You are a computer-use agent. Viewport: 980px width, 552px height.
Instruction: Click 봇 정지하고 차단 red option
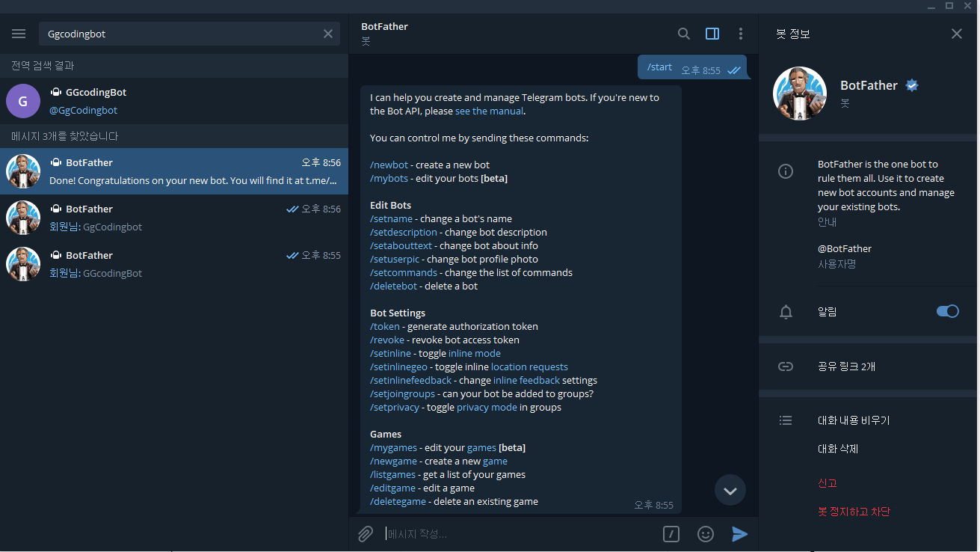pos(854,512)
